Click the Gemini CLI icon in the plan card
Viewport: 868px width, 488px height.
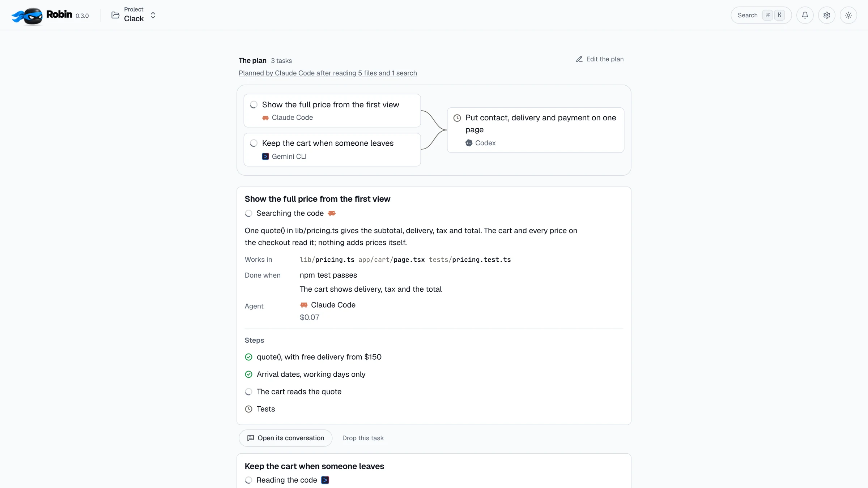(265, 157)
